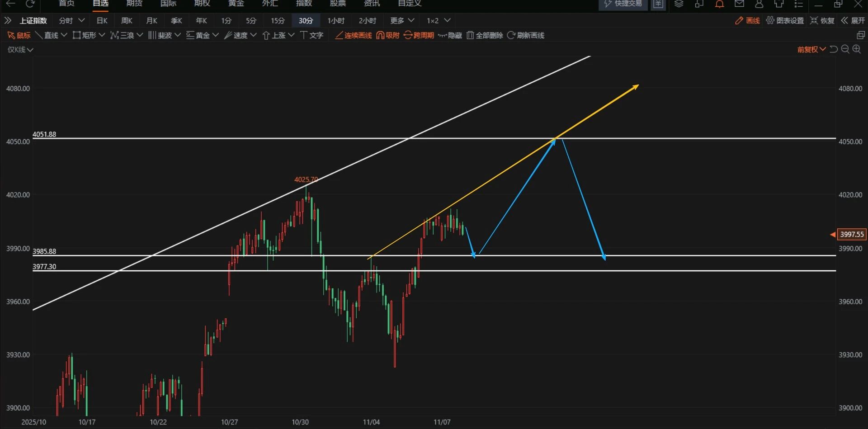
Task: Switch to the 期货 tab
Action: 134,4
